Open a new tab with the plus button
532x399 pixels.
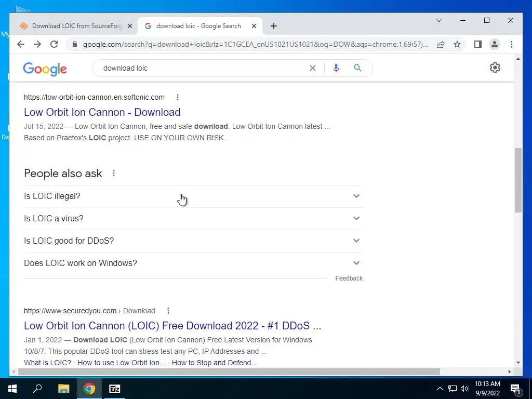(x=273, y=26)
